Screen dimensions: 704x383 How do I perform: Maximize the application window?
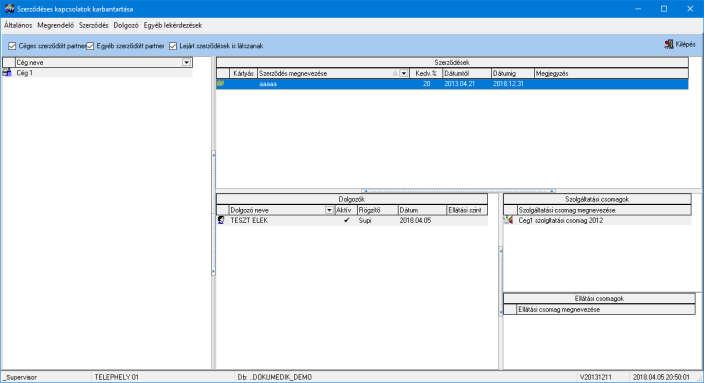click(x=664, y=9)
